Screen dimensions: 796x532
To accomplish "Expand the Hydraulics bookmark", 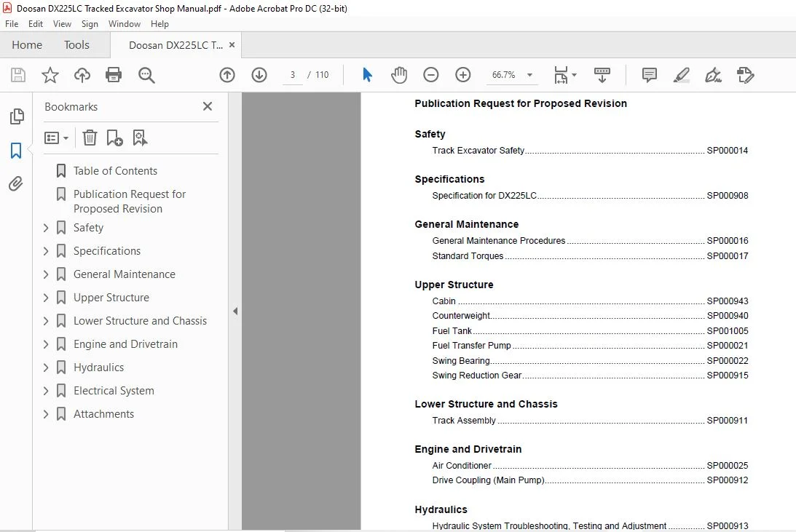I will [46, 368].
